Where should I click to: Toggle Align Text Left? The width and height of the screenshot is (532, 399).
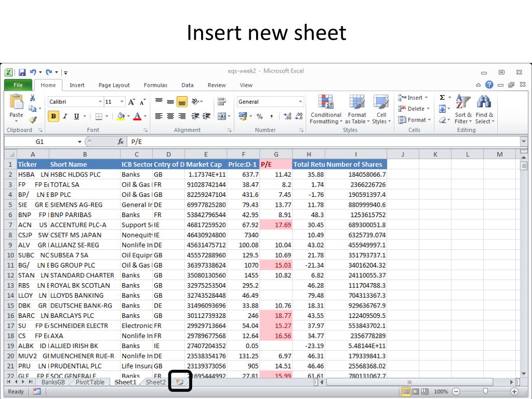[x=158, y=116]
